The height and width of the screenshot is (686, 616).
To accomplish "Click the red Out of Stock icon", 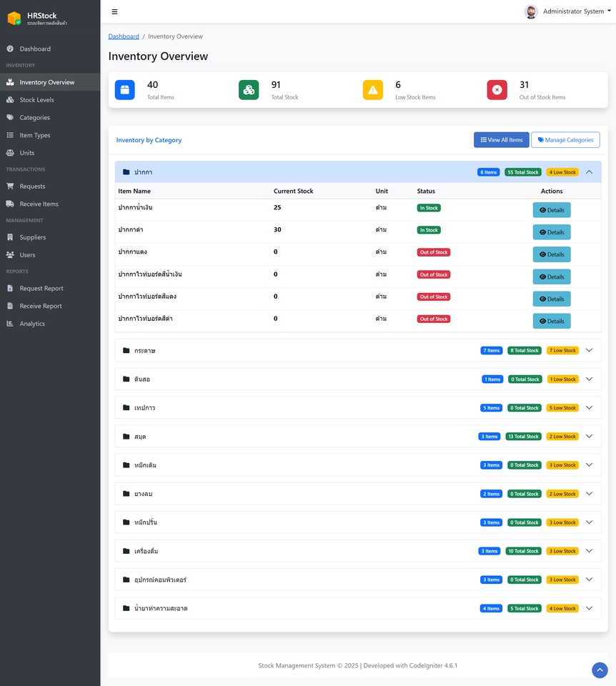I will click(x=497, y=90).
